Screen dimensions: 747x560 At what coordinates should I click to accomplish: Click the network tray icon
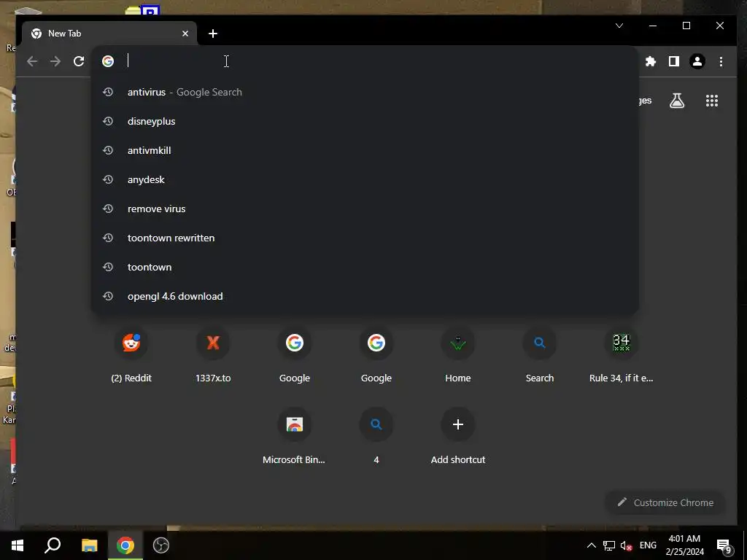click(x=609, y=545)
